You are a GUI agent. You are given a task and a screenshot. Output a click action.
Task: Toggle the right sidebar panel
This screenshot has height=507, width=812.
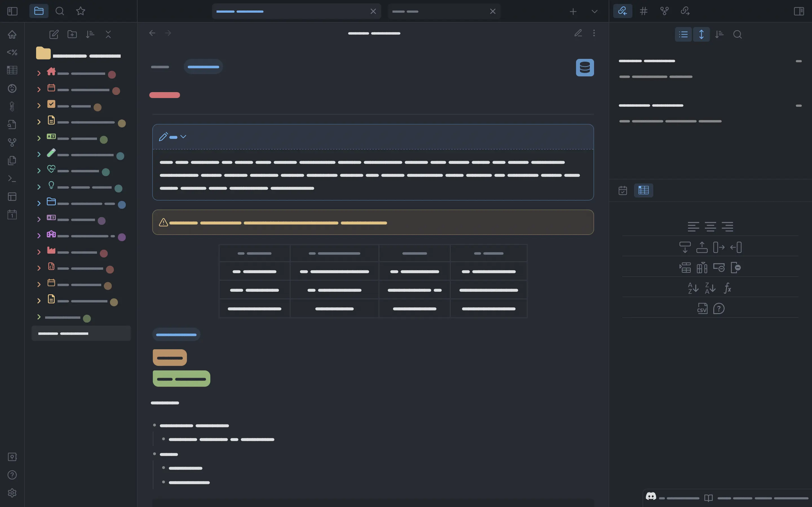[x=798, y=11]
